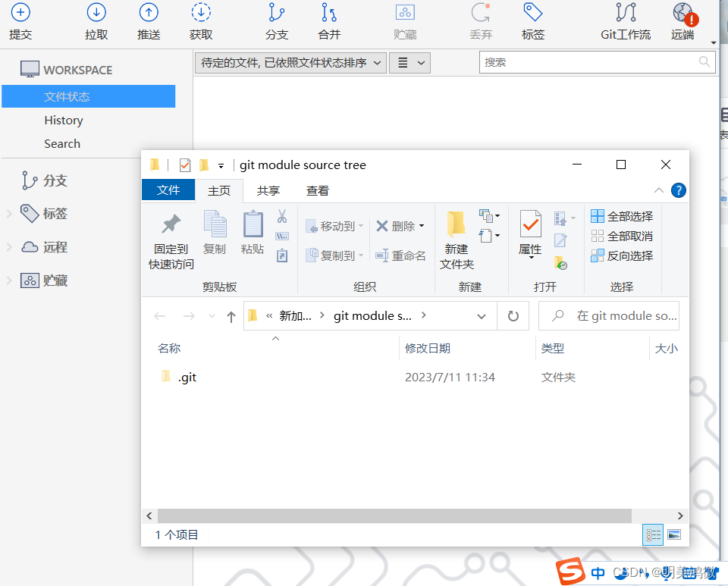
Task: Click 全部选择 button
Action: click(622, 216)
